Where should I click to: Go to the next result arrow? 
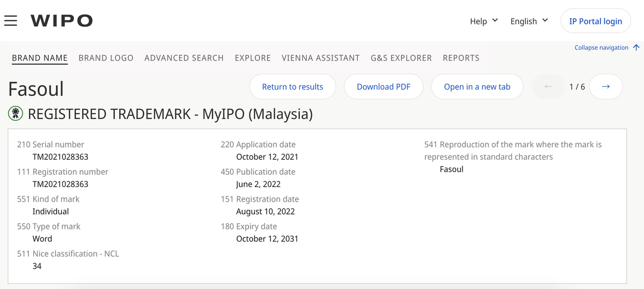[606, 86]
